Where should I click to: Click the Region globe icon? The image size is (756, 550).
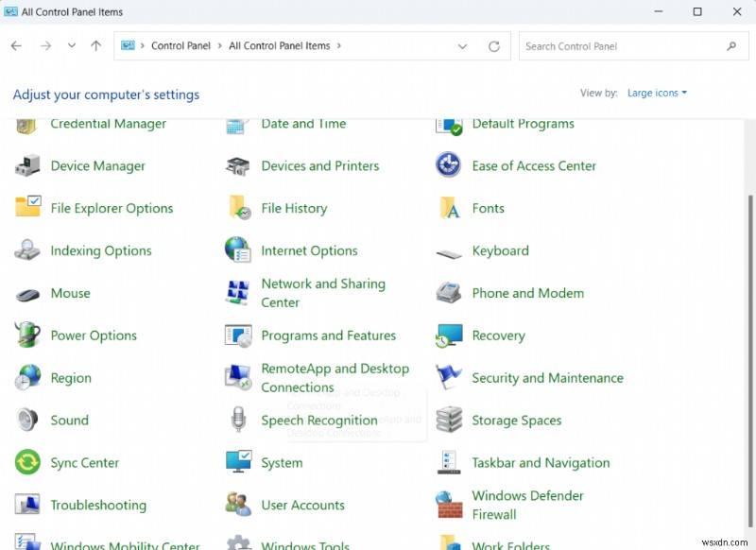(x=27, y=377)
